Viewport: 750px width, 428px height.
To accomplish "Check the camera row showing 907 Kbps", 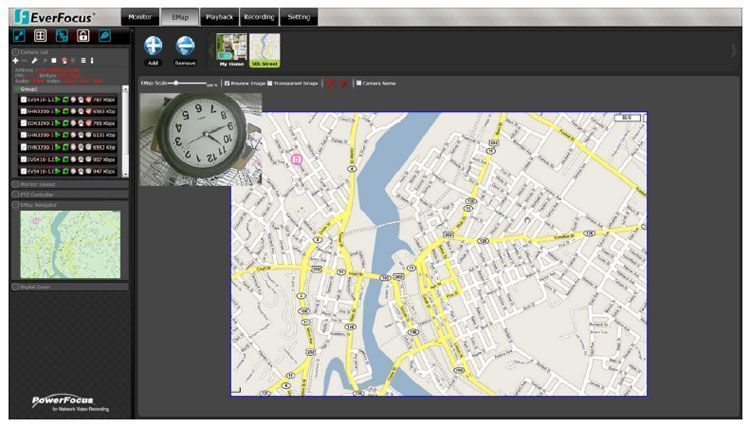I will pos(23,159).
